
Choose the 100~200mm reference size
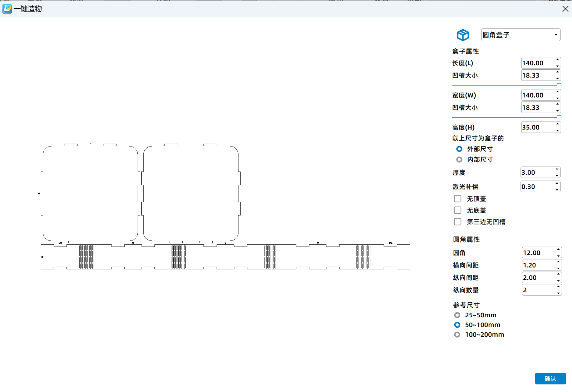tap(457, 335)
